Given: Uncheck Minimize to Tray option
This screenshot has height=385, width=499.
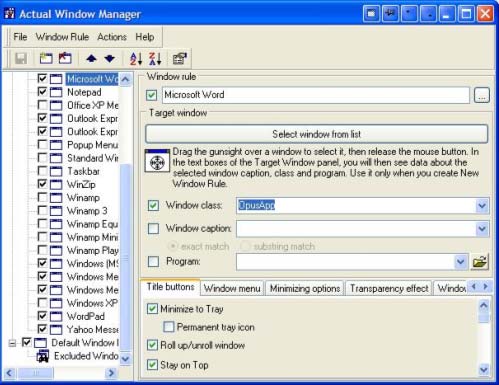Looking at the screenshot, I should 152,309.
